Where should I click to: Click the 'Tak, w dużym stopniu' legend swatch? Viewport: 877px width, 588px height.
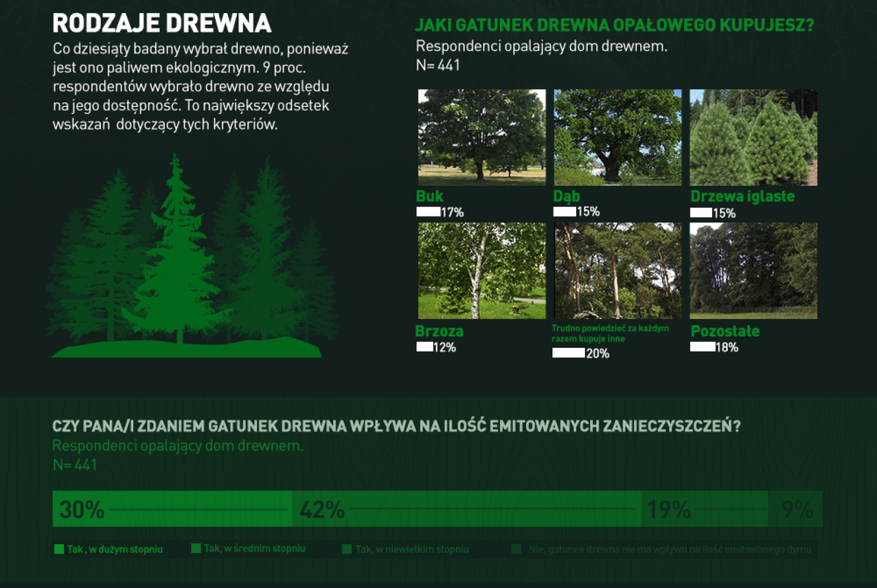point(59,549)
